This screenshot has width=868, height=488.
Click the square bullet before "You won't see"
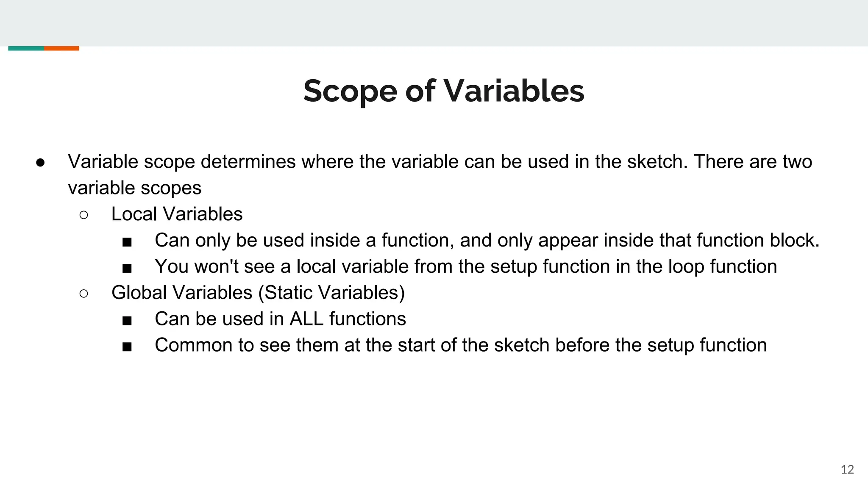click(127, 268)
